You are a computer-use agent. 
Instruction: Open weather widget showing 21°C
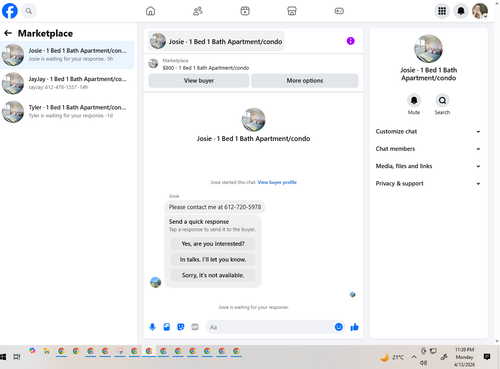pos(392,357)
